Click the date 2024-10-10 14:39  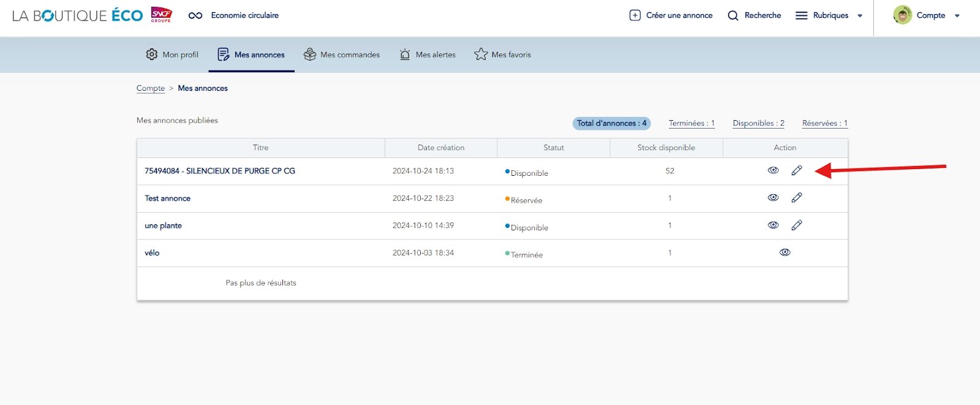pos(423,225)
